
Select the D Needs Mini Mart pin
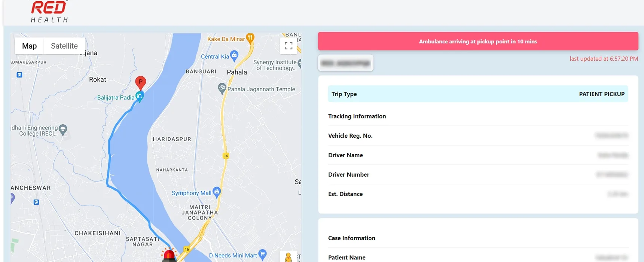click(263, 255)
